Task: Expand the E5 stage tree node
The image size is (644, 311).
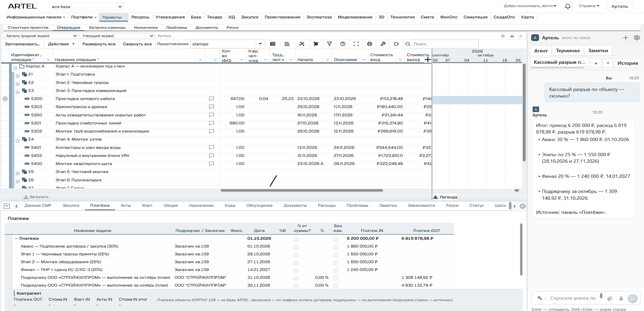Action: pos(17,173)
